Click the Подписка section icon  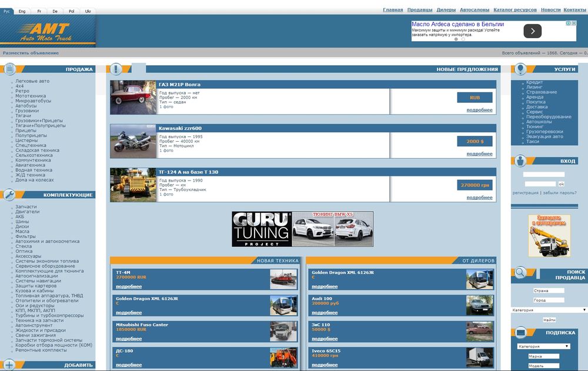pos(520,332)
